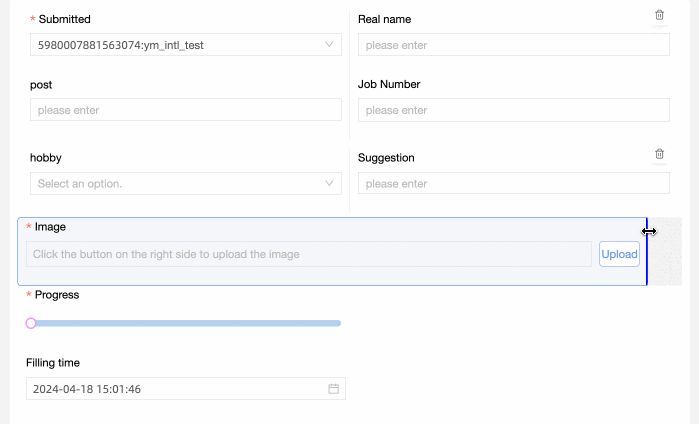Click the 2024-04-18 15:01:46 date text
699x424 pixels.
tap(86, 389)
